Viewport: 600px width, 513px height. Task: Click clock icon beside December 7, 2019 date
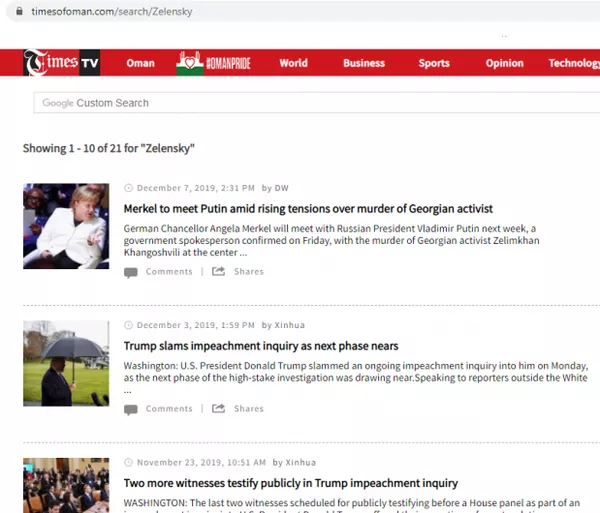[x=128, y=188]
